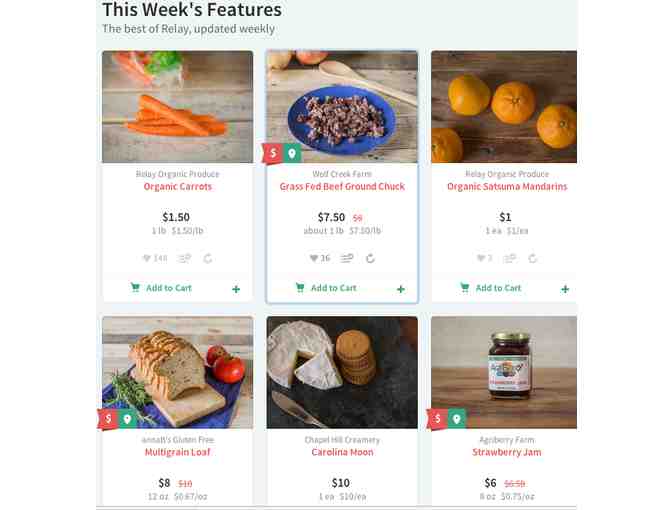672x510 pixels.
Task: Open the Carolina Moon product link
Action: pos(341,452)
